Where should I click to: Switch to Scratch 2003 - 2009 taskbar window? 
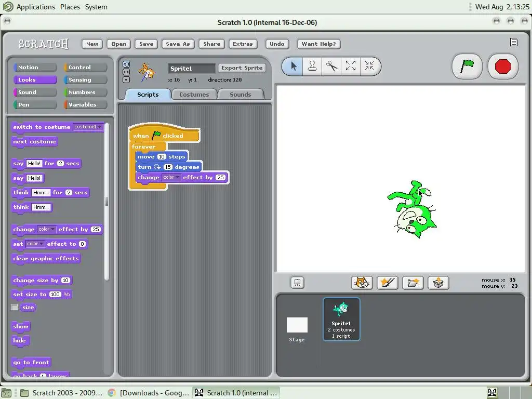62,393
